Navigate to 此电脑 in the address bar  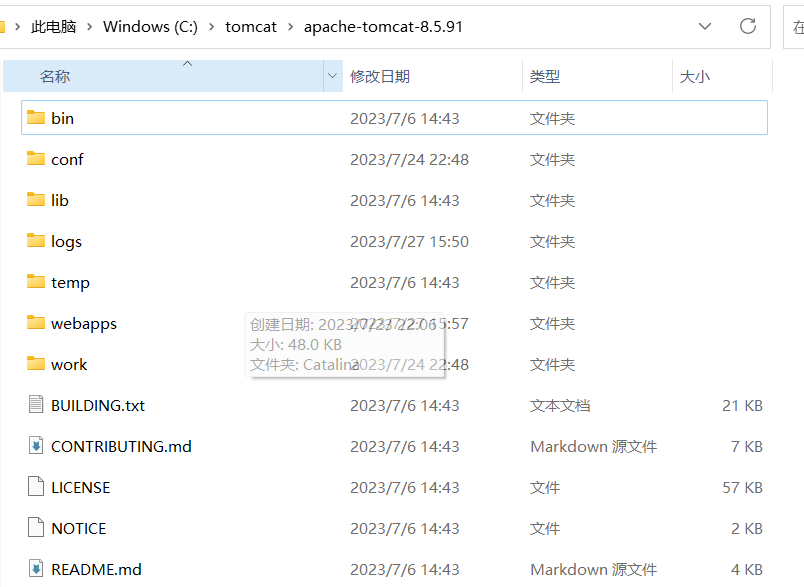tap(53, 27)
